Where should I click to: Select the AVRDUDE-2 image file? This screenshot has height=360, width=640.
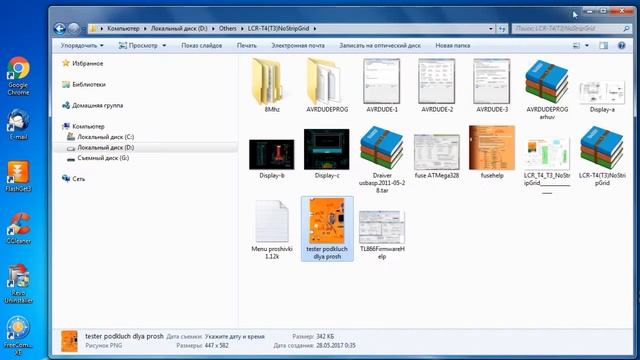(x=437, y=86)
